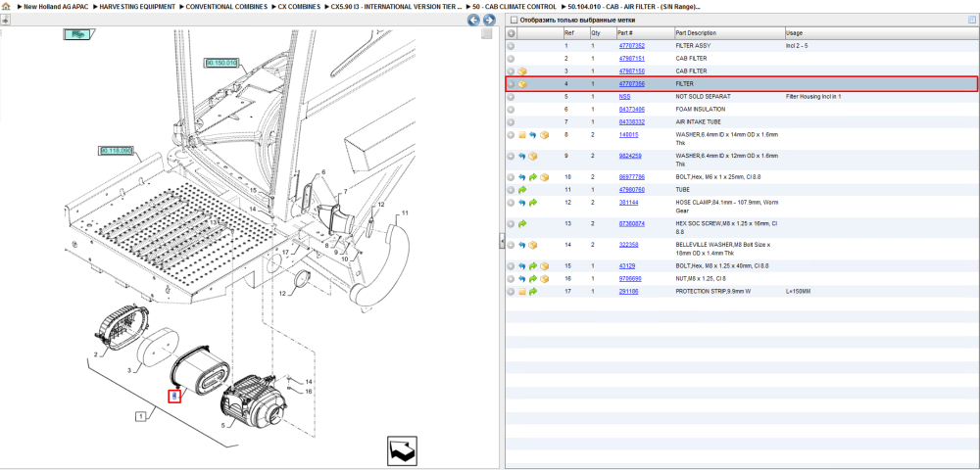Click the box icon on BELLEVILLE WASHER row
The height and width of the screenshot is (470, 980).
[x=532, y=245]
